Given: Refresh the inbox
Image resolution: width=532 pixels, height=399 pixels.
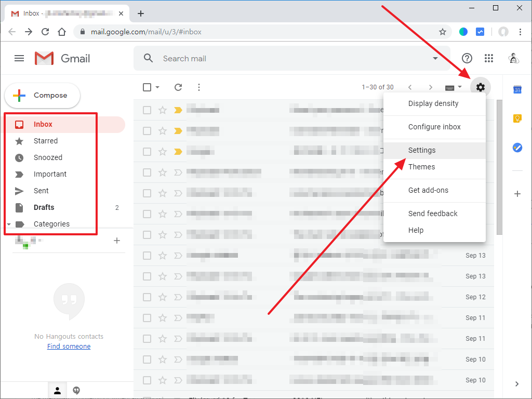Looking at the screenshot, I should [178, 87].
